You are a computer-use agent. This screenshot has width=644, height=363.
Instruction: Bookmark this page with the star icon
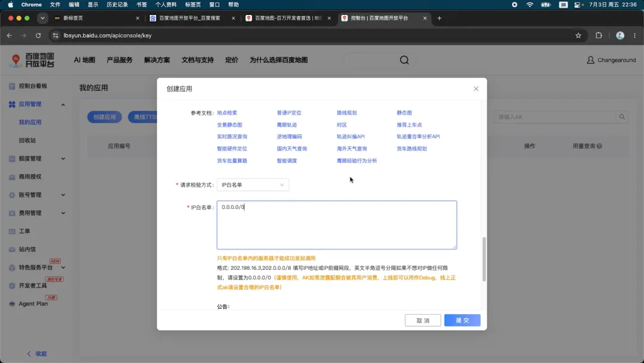578,35
